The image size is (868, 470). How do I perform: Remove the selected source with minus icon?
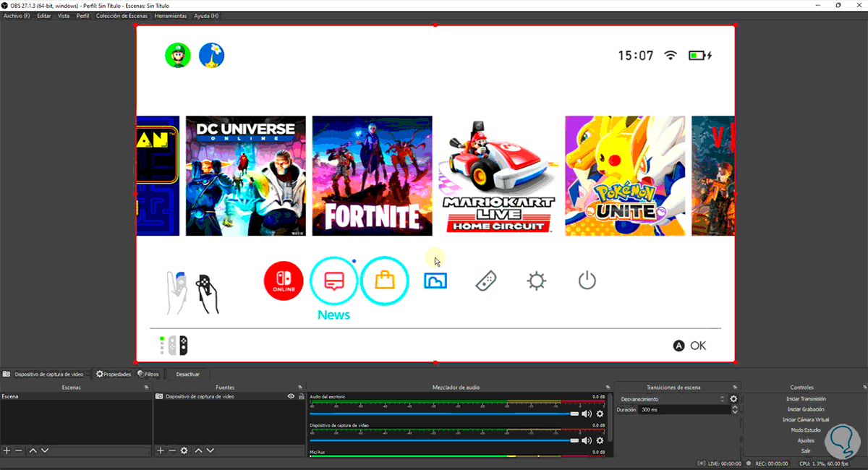pyautogui.click(x=172, y=450)
